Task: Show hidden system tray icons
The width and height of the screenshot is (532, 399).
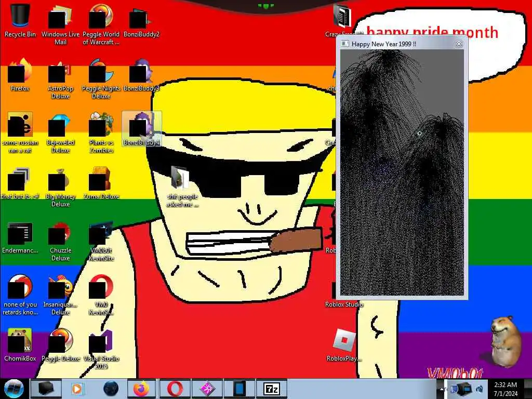Action: click(442, 389)
